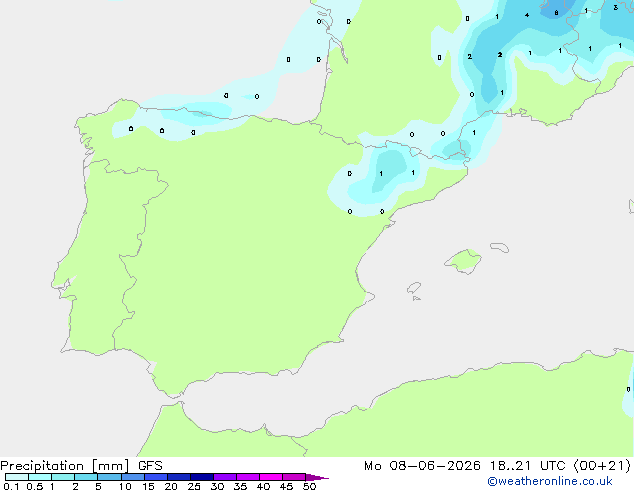
Task: Pick the 20–25 mm dark blue swatch
Action: coord(179,477)
